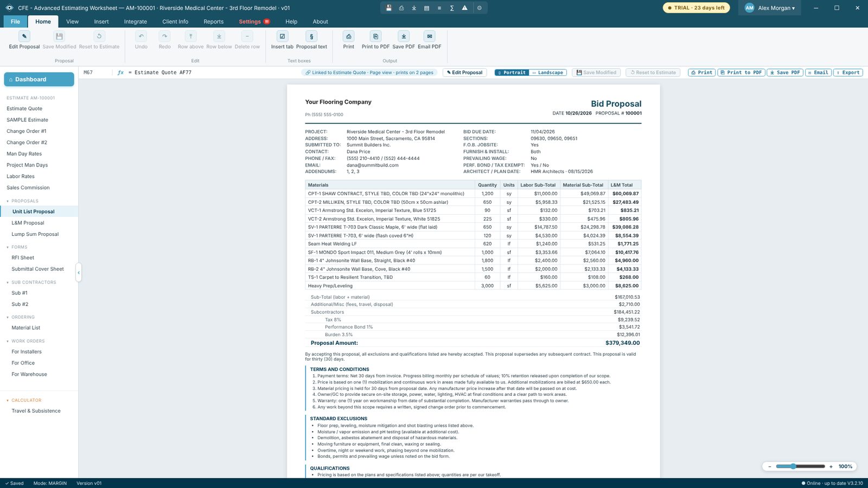Click the Email button in formula bar
Viewport: 868px width, 488px height.
818,73
